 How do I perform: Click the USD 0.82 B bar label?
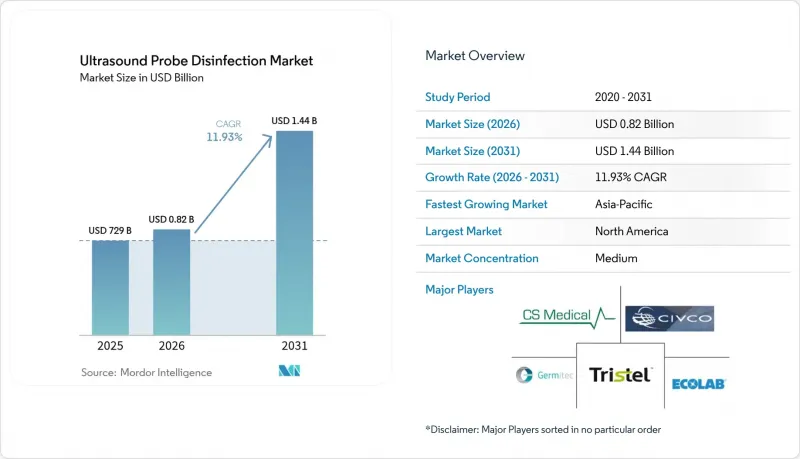click(x=171, y=219)
